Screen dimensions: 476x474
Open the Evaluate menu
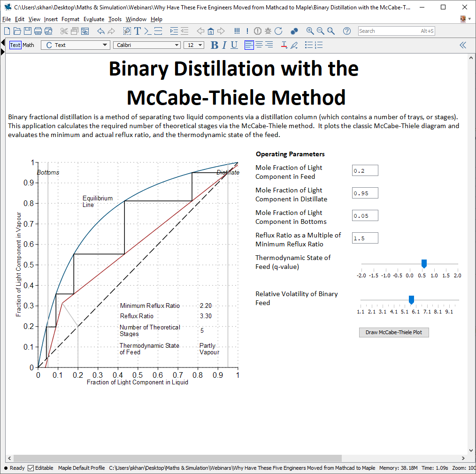click(x=94, y=19)
